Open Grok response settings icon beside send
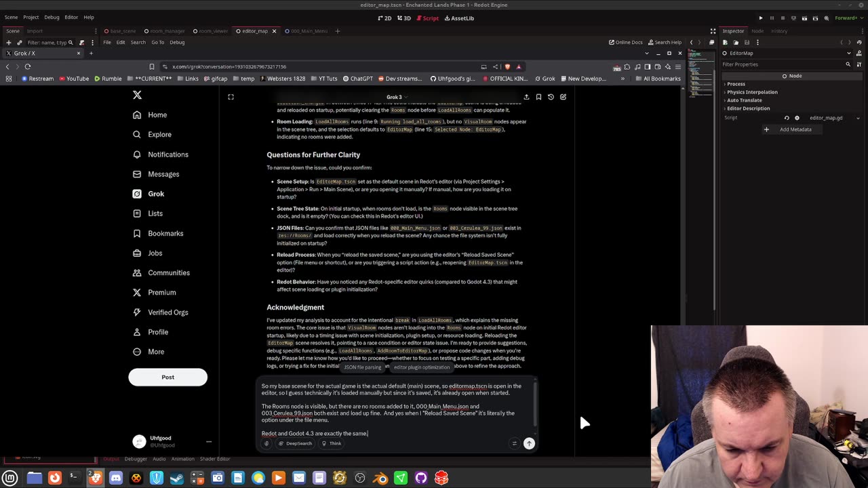 (x=514, y=443)
